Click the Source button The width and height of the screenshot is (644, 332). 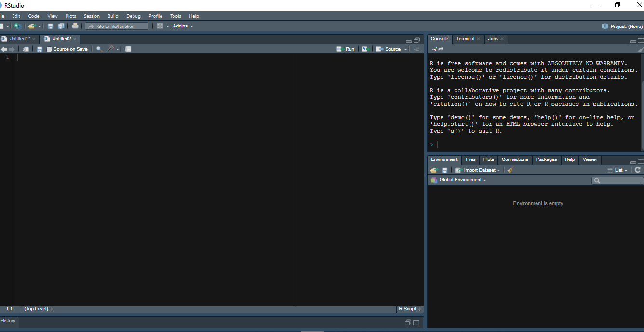pyautogui.click(x=389, y=49)
